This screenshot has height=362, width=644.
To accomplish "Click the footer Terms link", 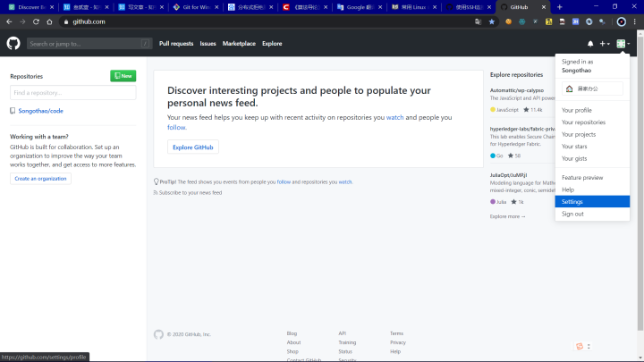I will [x=396, y=333].
